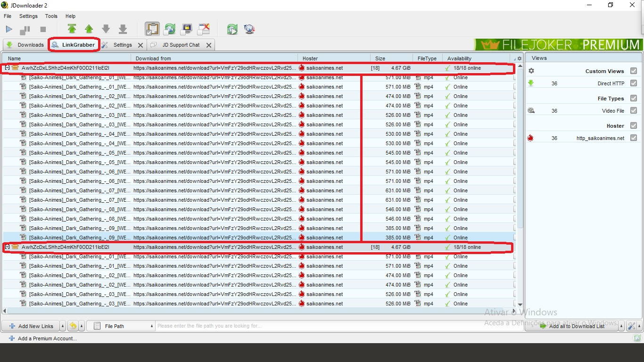644x362 pixels.
Task: Toggle premium accounts lock icon in toolbar
Action: click(186, 29)
